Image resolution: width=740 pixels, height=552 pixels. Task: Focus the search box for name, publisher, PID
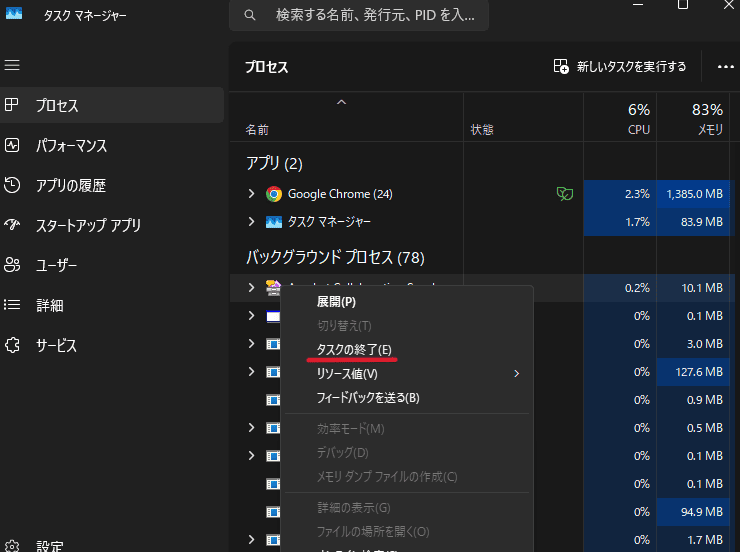359,15
